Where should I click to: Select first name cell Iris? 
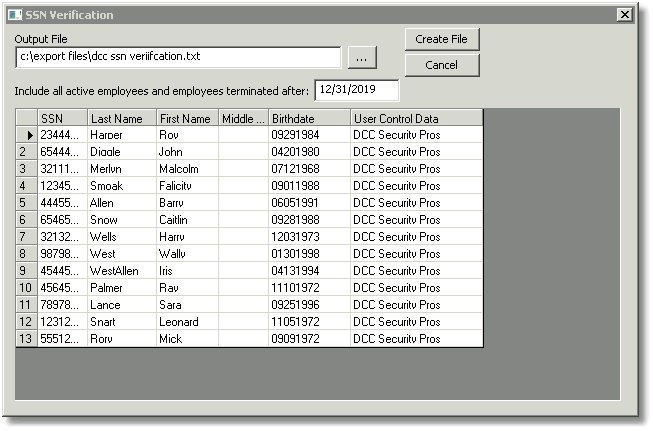[187, 271]
